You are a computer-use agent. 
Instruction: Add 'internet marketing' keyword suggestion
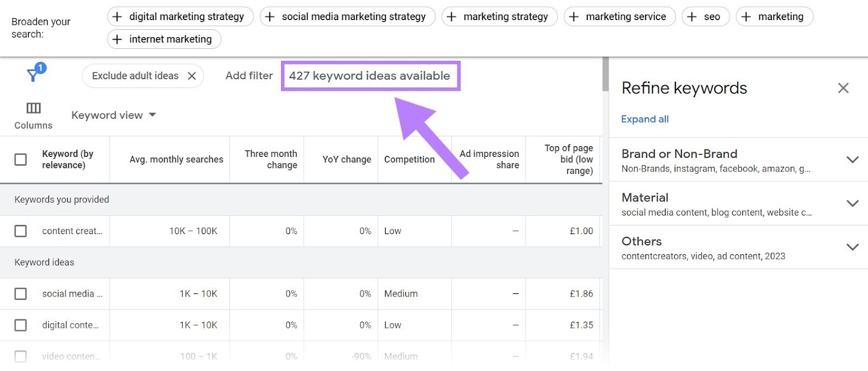164,39
